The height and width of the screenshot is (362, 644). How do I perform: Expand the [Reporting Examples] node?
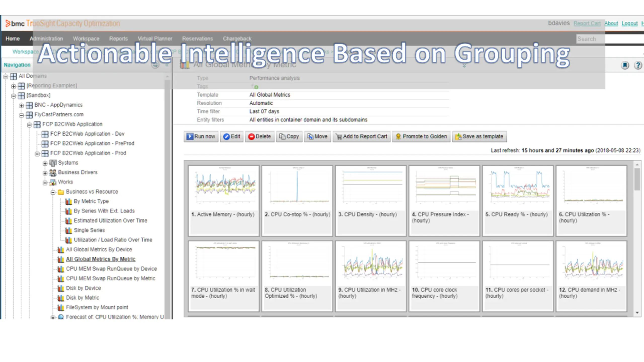[x=13, y=86]
